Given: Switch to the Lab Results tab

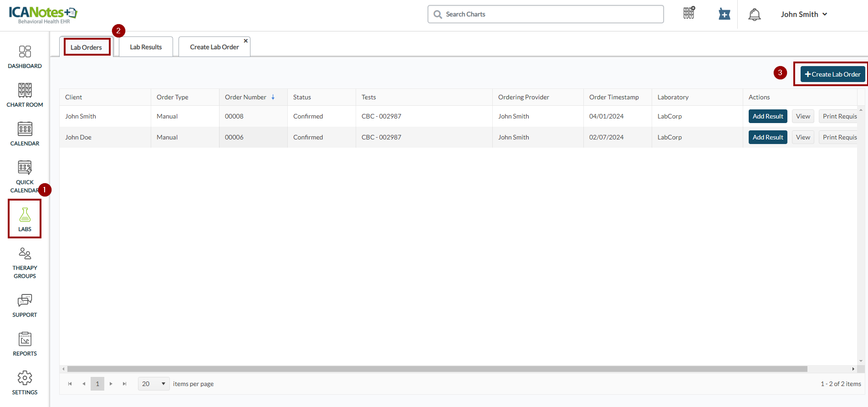Looking at the screenshot, I should 146,47.
